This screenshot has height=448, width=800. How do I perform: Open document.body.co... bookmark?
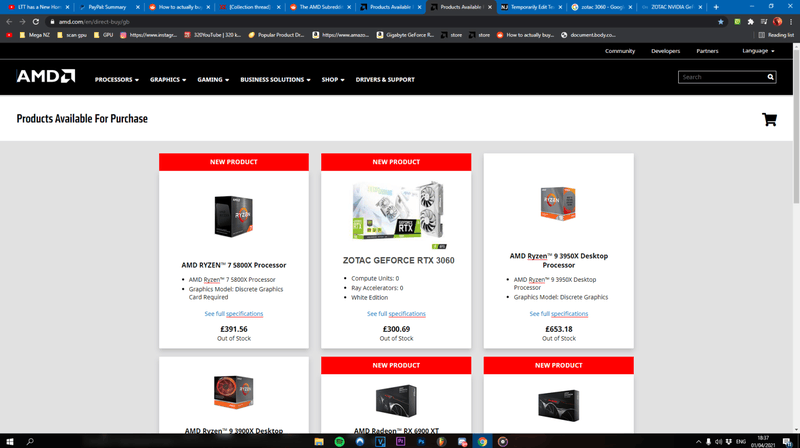tap(588, 35)
